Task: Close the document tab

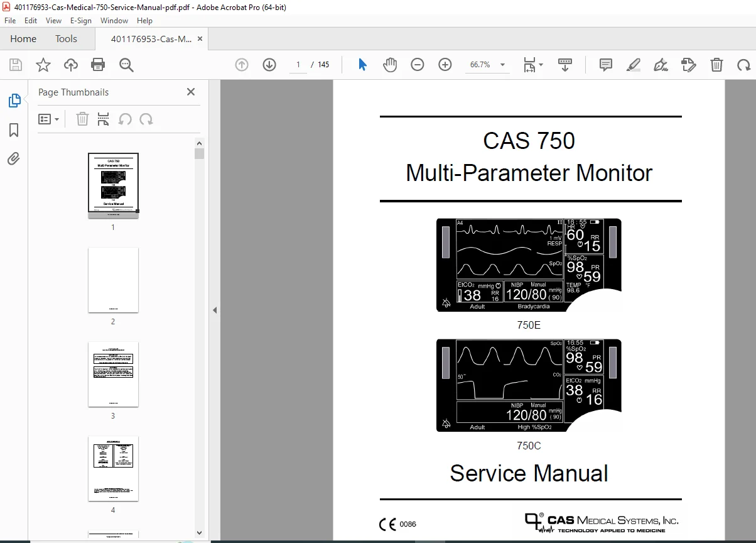Action: (200, 39)
